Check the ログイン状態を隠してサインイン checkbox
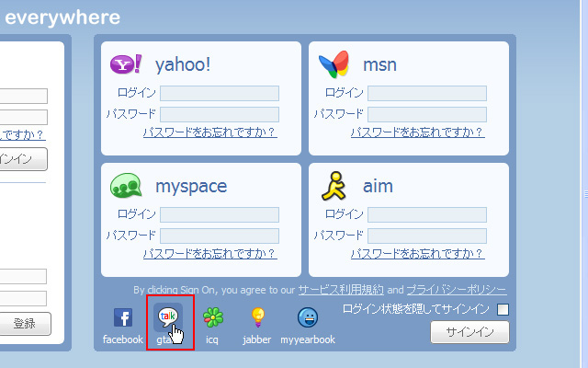This screenshot has height=368, width=588. 503,309
